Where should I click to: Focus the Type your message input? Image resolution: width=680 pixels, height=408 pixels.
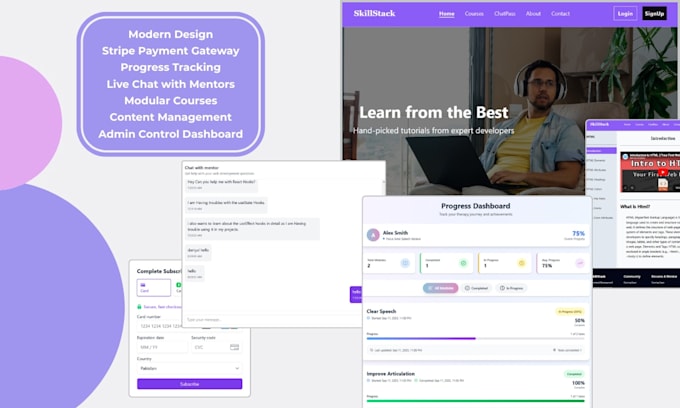tap(272, 320)
